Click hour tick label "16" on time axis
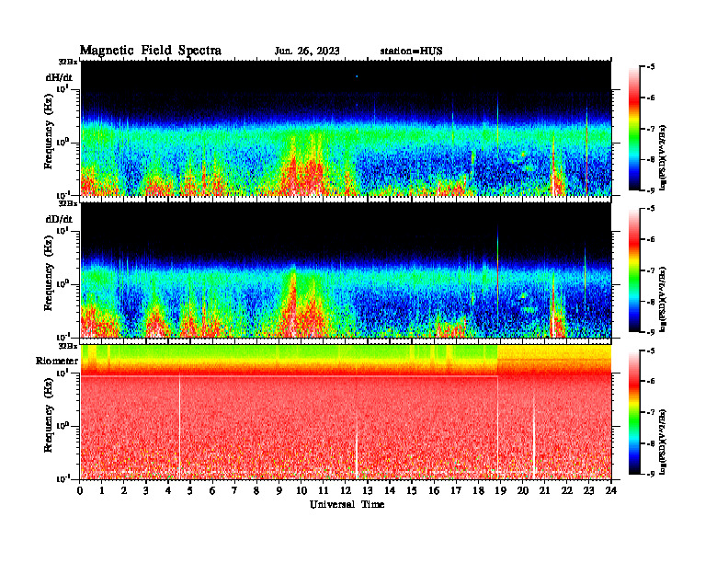Screen dimensions: 728x563 coord(434,491)
